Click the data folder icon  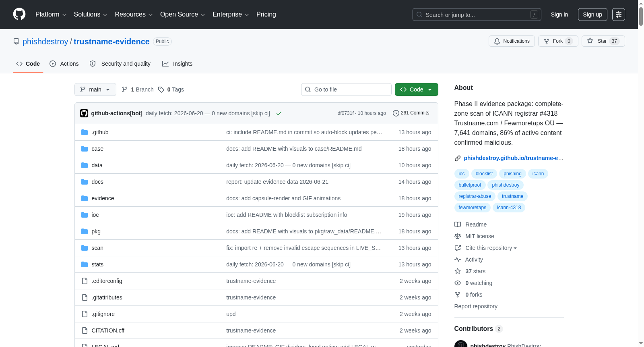[85, 165]
